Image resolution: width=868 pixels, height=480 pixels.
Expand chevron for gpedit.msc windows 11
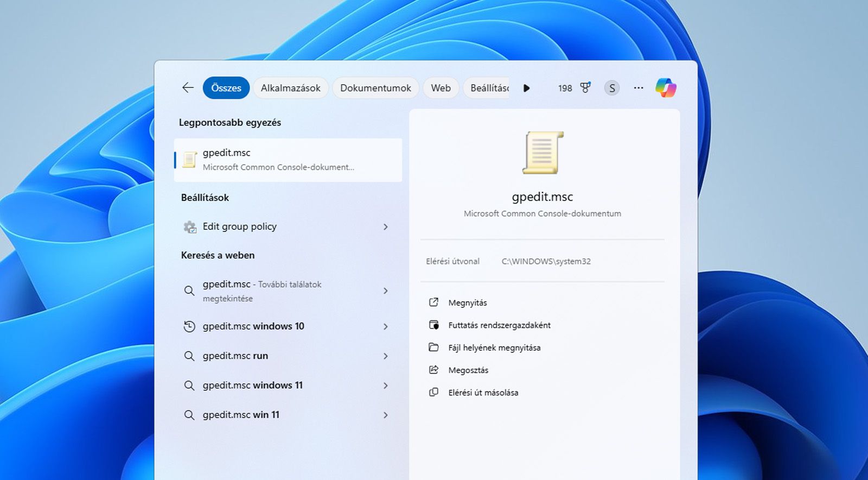(x=386, y=386)
